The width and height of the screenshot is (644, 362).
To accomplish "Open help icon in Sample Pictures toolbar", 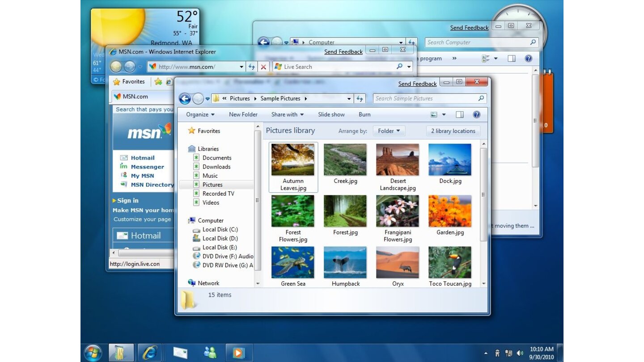I will coord(477,115).
